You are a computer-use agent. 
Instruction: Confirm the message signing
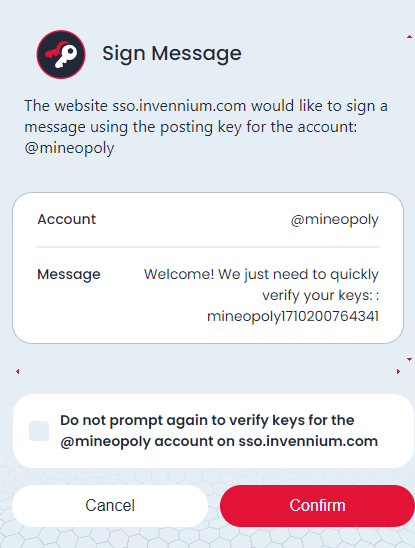coord(317,505)
